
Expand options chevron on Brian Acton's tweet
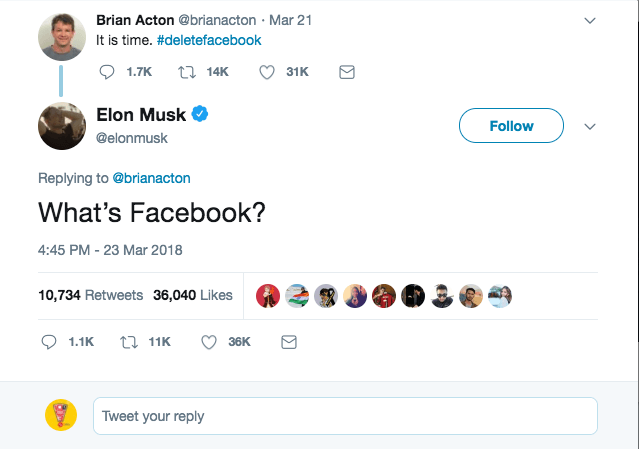pos(589,20)
